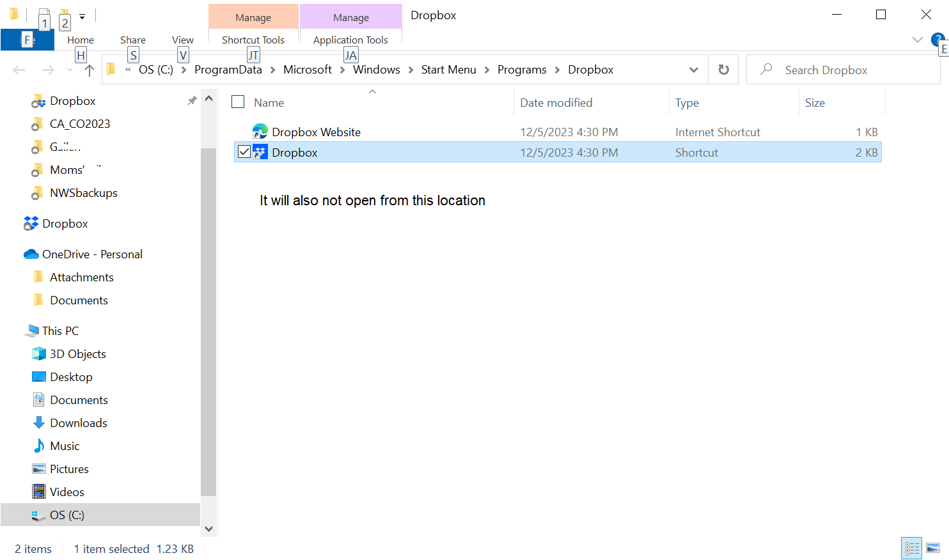Open the recent locations dropdown arrow
The image size is (949, 560).
point(70,70)
